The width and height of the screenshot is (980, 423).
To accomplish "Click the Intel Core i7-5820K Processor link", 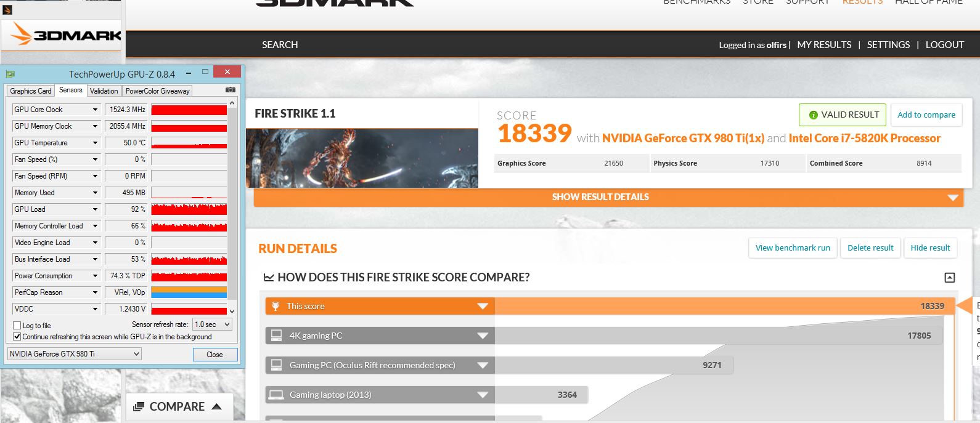I will tap(865, 139).
